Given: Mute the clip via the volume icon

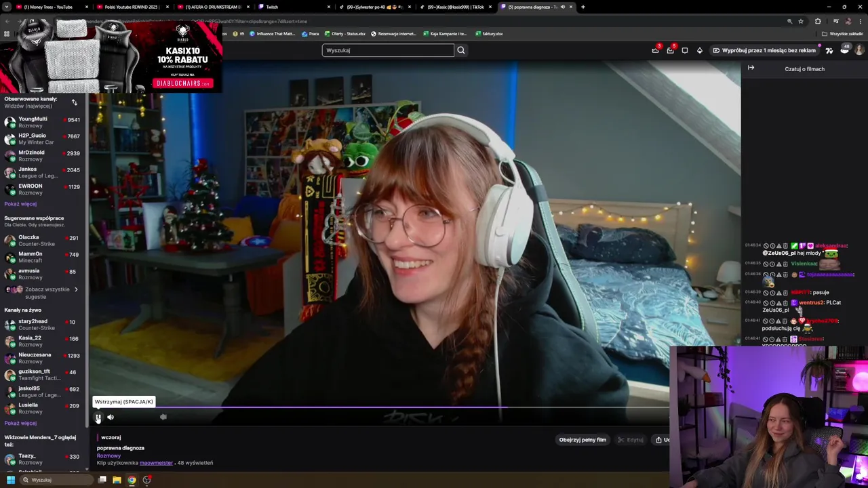Looking at the screenshot, I should [x=111, y=418].
